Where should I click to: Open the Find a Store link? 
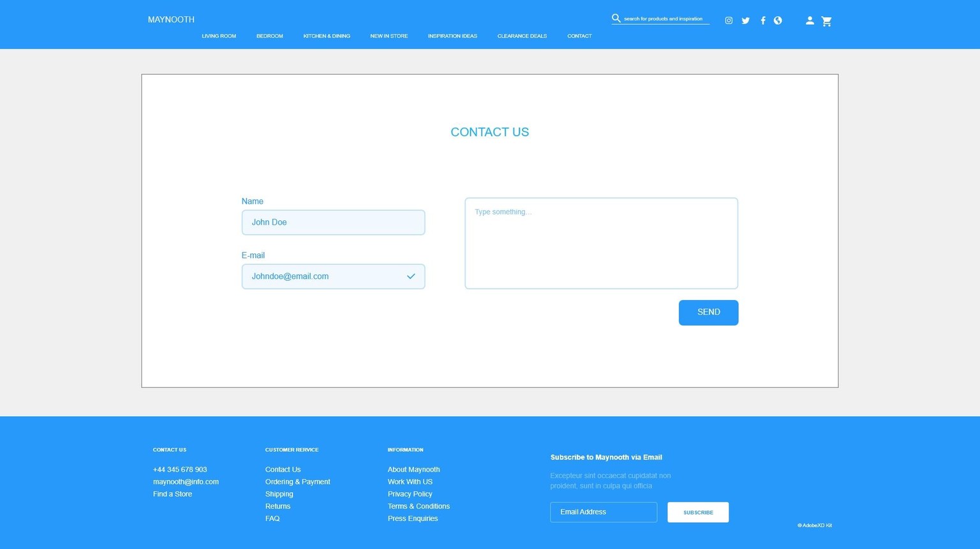(172, 494)
